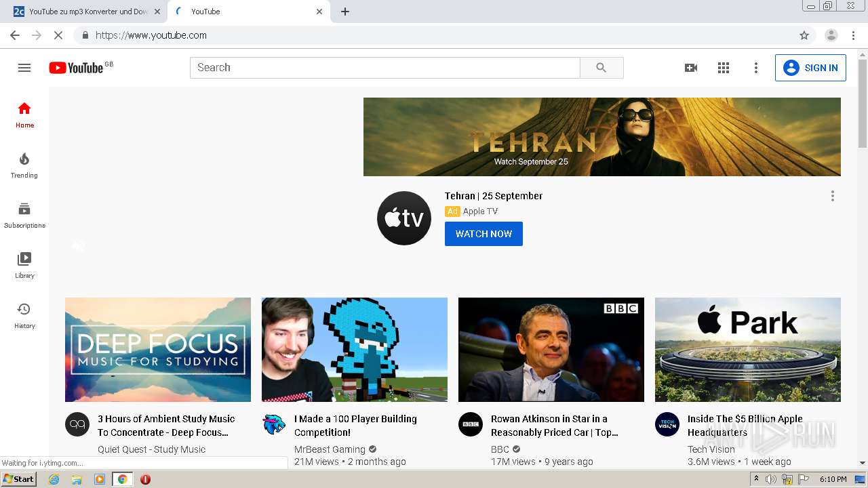Screen dimensions: 868x488
Task: Open Chrome profile avatar
Action: [x=831, y=35]
